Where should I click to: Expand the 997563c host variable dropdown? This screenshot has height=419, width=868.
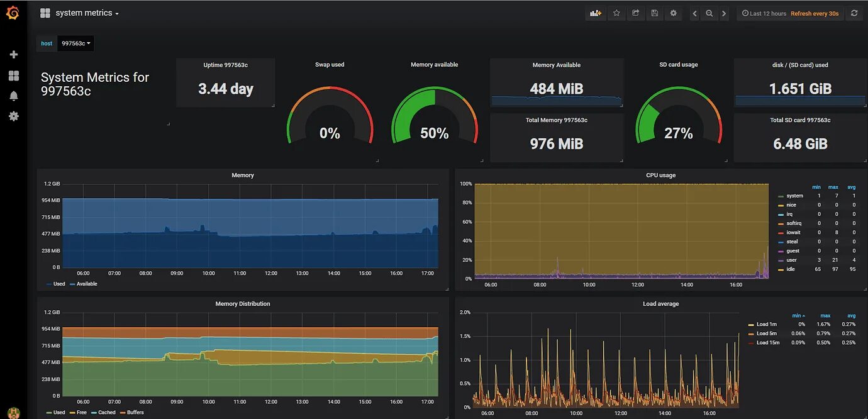[74, 43]
